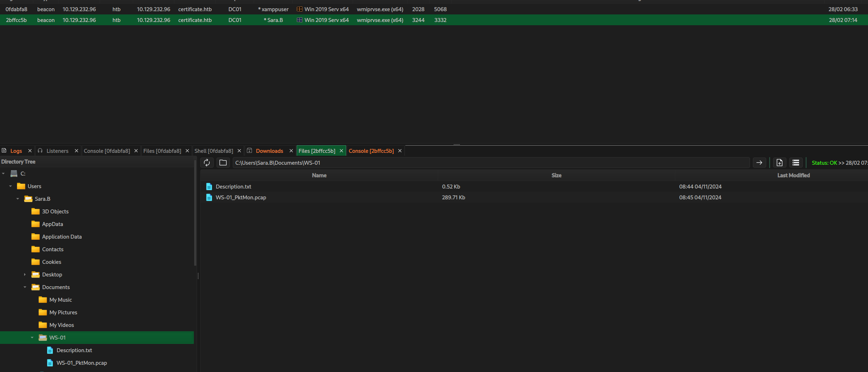This screenshot has width=868, height=372.
Task: Sort files by Name column header
Action: tap(319, 175)
